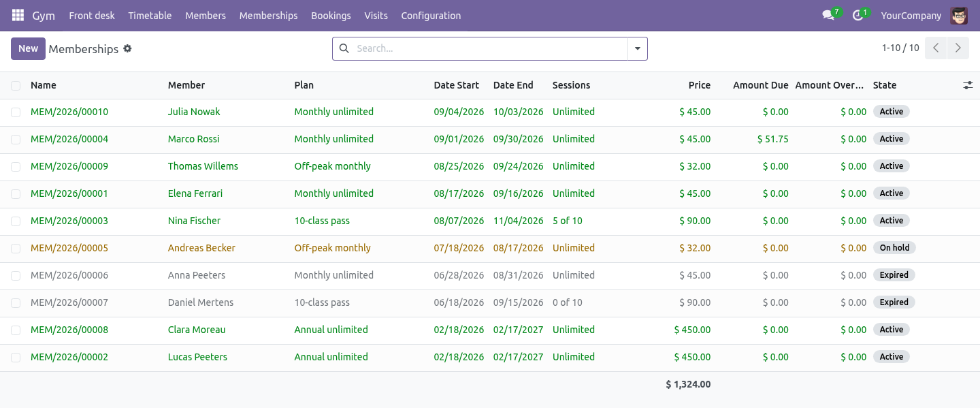Expand the search filter options dropdown

(638, 48)
